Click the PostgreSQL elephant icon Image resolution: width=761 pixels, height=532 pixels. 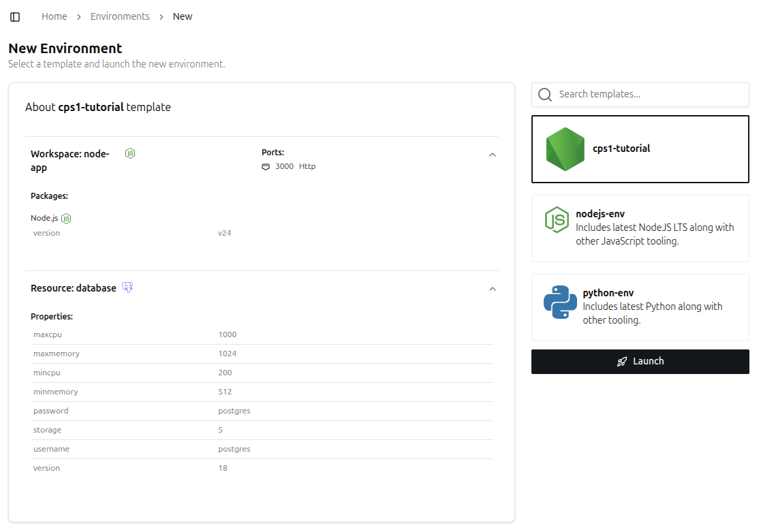coord(127,287)
